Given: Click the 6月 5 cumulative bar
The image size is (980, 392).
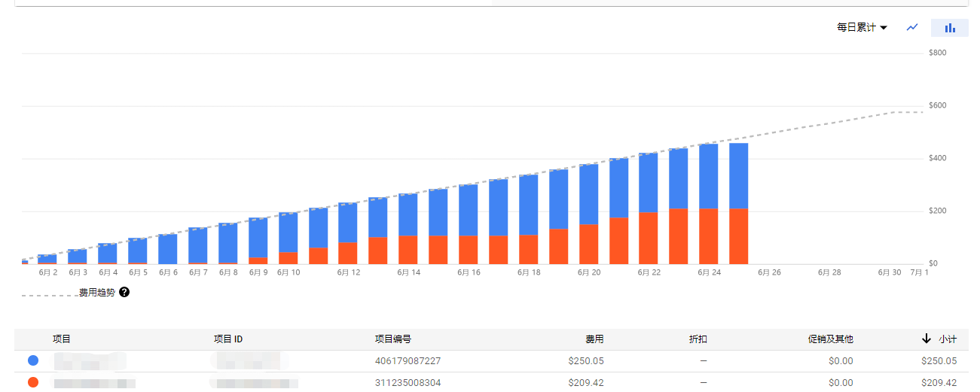Looking at the screenshot, I should (138, 251).
